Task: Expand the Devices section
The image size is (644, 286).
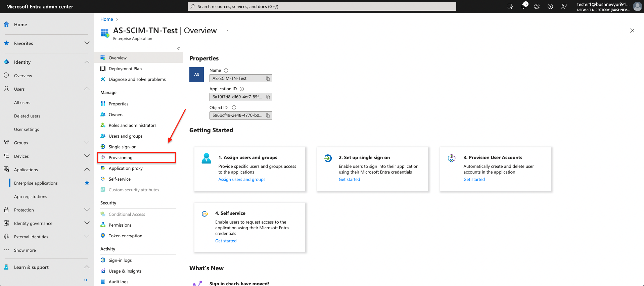Action: click(87, 156)
